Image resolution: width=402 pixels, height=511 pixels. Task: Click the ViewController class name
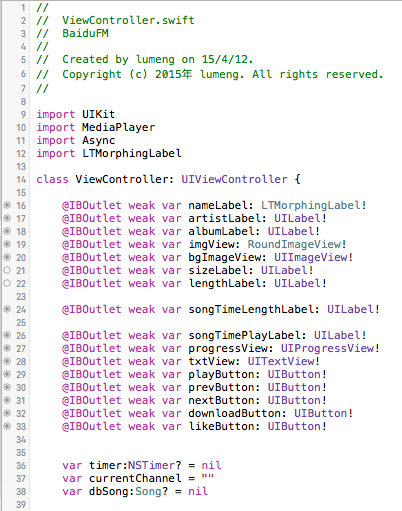pos(122,179)
